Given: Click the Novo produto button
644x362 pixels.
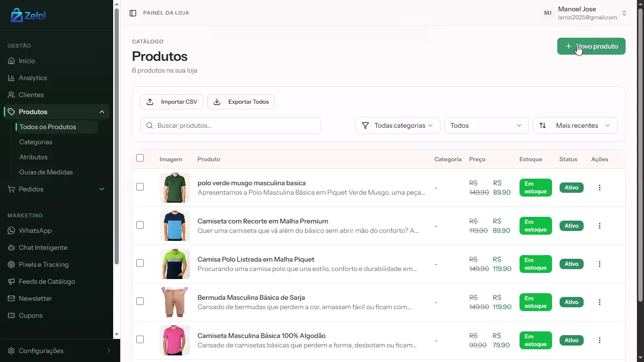Looking at the screenshot, I should [591, 46].
